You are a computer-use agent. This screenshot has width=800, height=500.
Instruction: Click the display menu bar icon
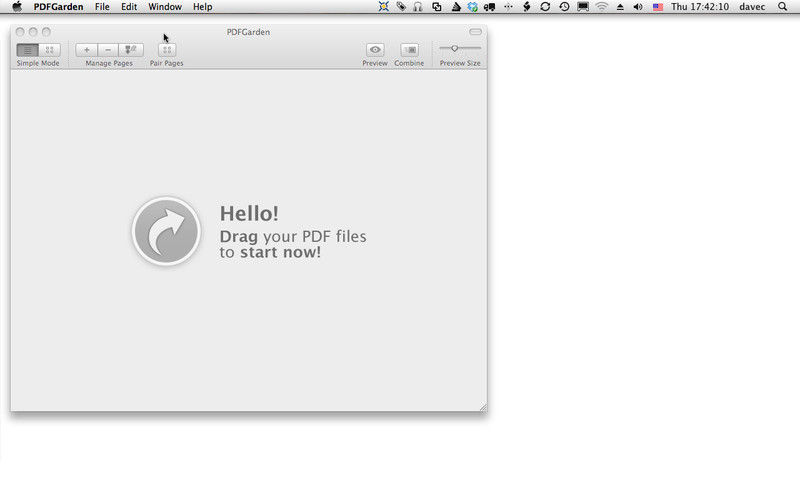point(583,7)
